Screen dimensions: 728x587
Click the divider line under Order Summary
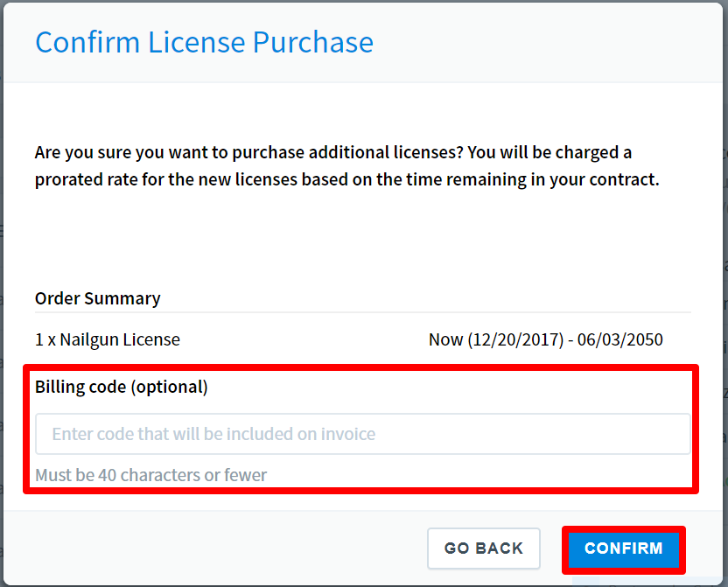(362, 312)
